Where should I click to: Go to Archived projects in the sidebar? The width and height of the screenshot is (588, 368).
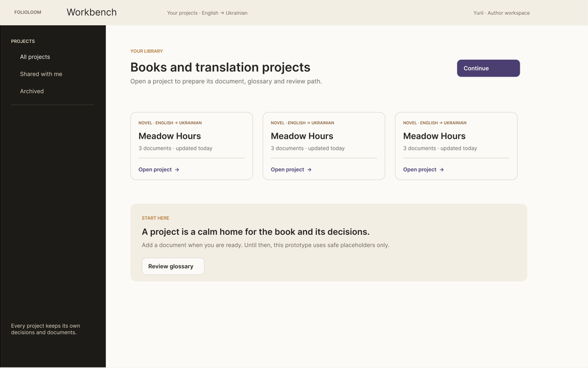pos(32,91)
